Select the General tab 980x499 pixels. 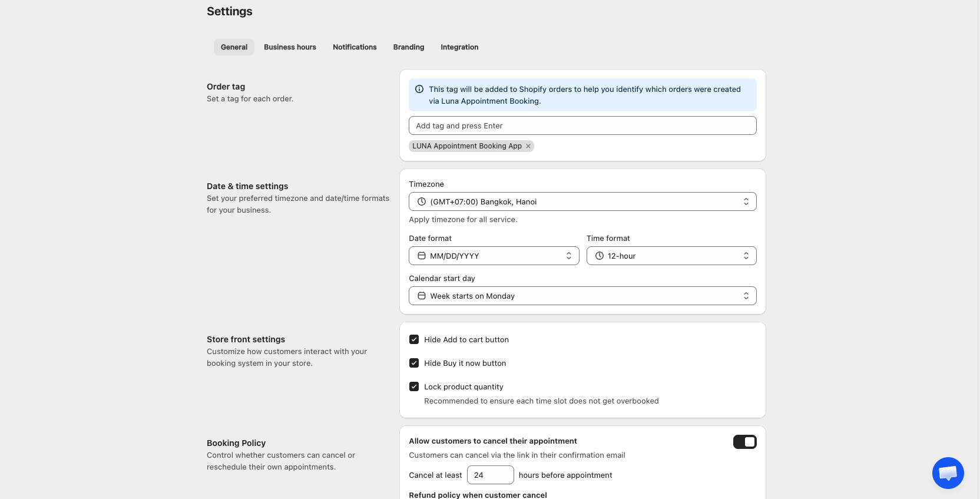pos(234,47)
